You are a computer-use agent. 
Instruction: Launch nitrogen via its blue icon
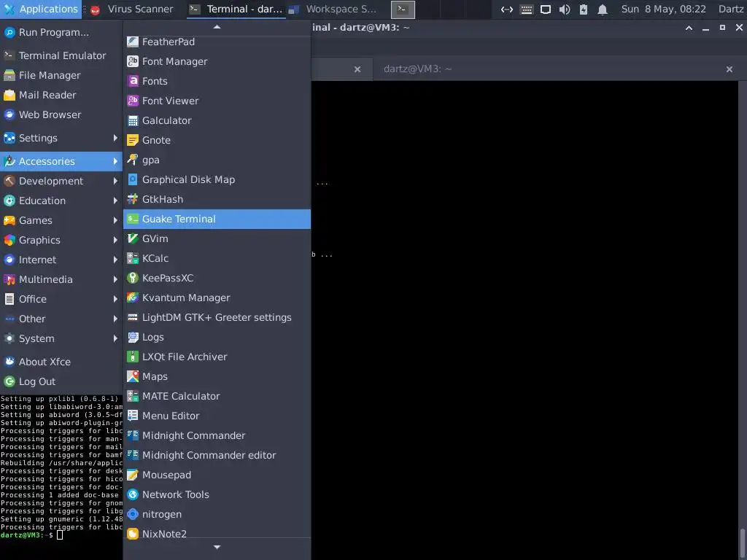pyautogui.click(x=133, y=514)
